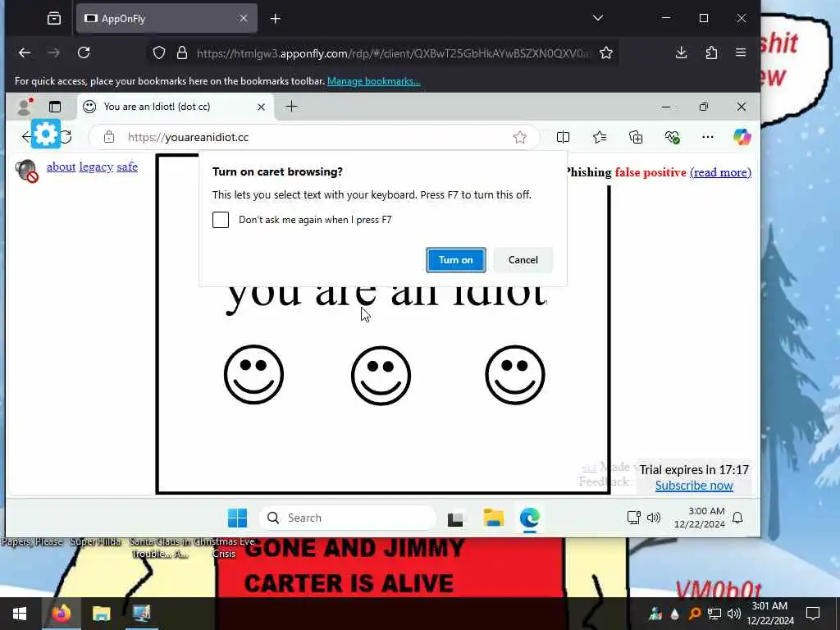Open the safe link on the page

pyautogui.click(x=127, y=167)
